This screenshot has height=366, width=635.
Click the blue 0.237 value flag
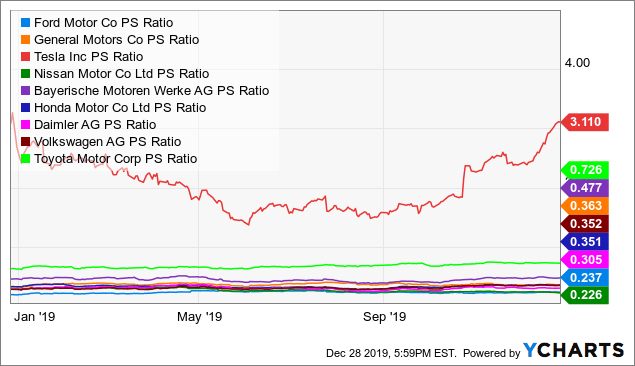(x=585, y=278)
